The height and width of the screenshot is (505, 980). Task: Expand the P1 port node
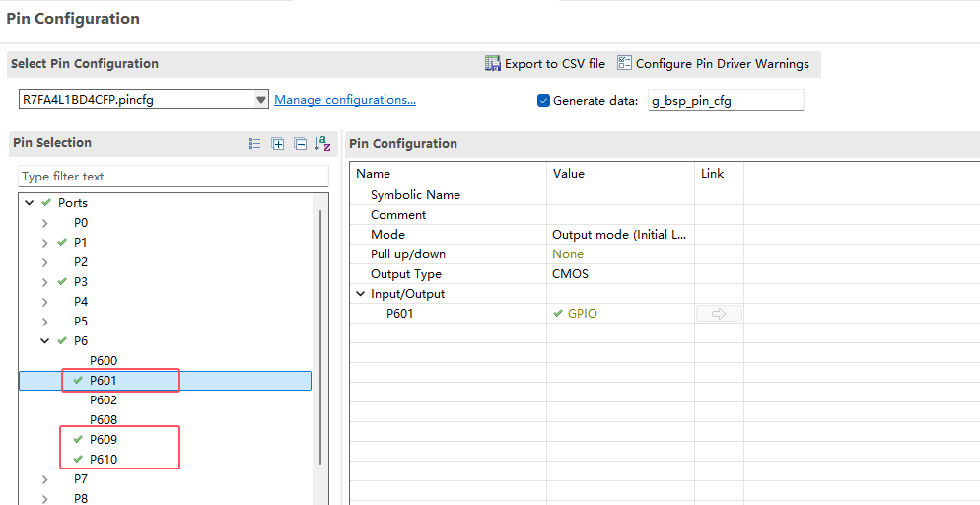pos(44,243)
